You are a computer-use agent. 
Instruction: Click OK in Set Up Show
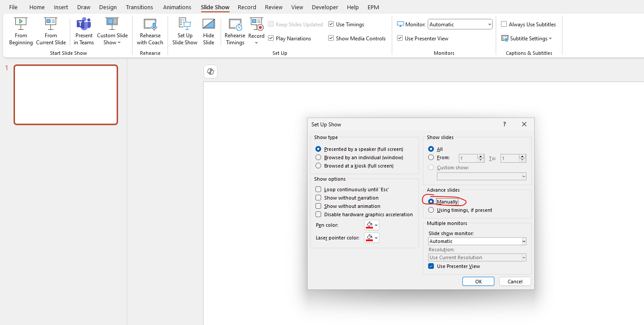coord(478,282)
